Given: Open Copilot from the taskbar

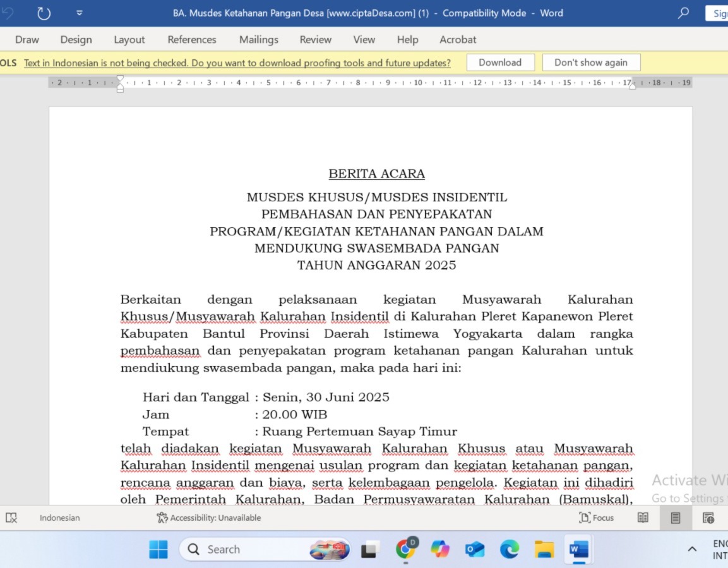Looking at the screenshot, I should [440, 550].
